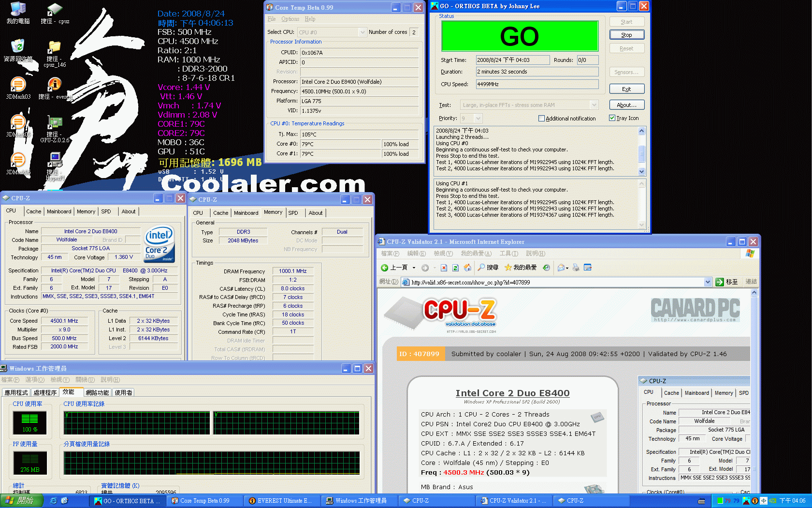
Task: Click Intel Core 2 Duo E8400 heading link
Action: pos(512,393)
